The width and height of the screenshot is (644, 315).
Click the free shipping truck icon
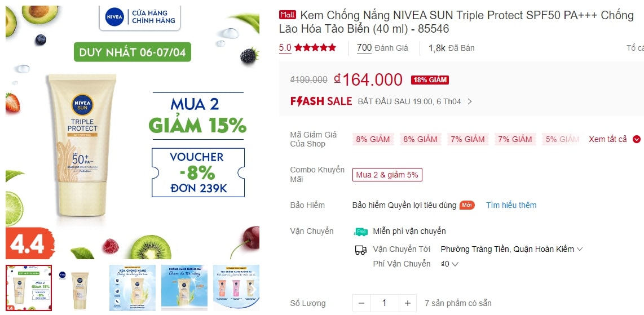pyautogui.click(x=360, y=232)
